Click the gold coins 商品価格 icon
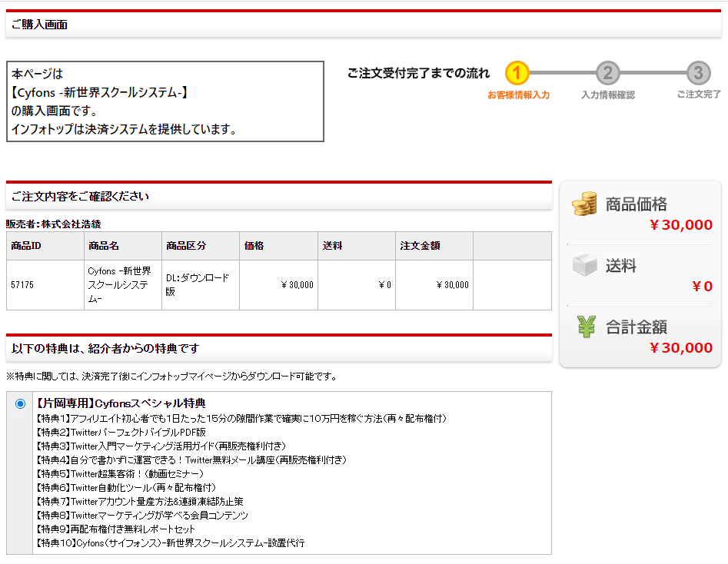The height and width of the screenshot is (564, 728). click(584, 204)
